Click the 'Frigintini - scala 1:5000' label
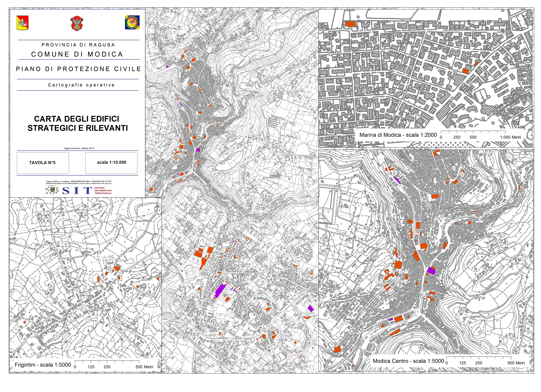The width and height of the screenshot is (541, 392). coord(43,365)
